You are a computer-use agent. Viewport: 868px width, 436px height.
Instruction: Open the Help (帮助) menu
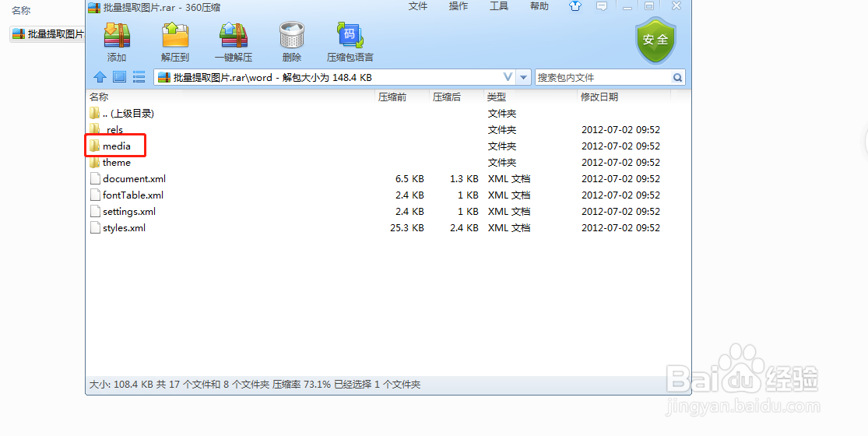[x=539, y=6]
